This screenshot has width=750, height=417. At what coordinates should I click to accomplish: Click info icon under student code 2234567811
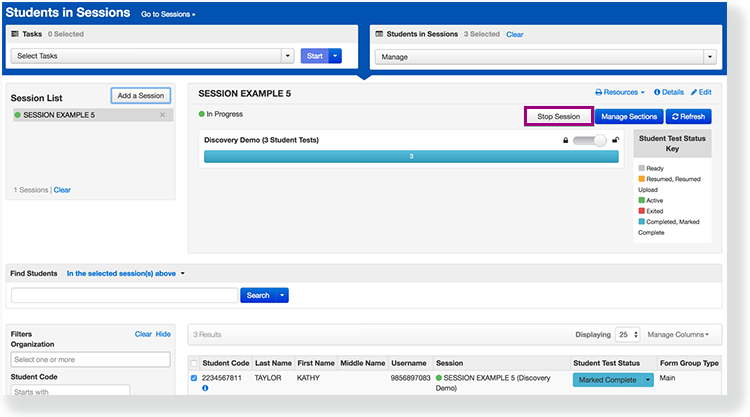(x=205, y=388)
